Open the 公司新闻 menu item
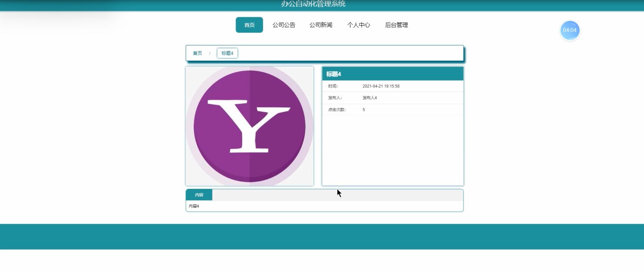The image size is (644, 273). pos(321,25)
